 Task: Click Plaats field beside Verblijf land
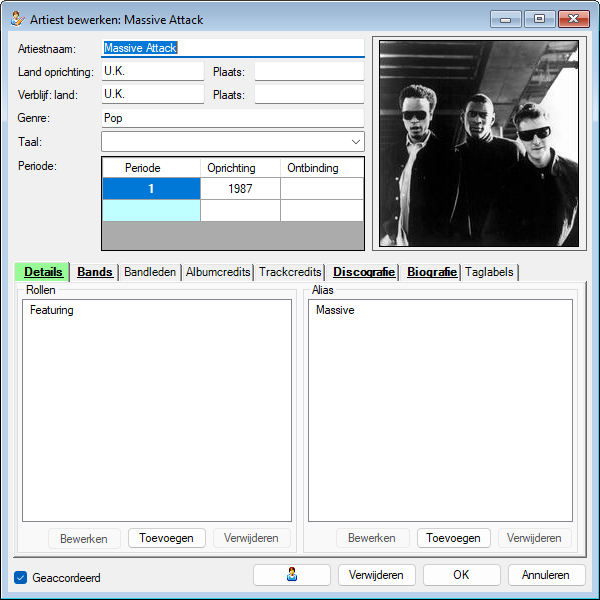(309, 94)
